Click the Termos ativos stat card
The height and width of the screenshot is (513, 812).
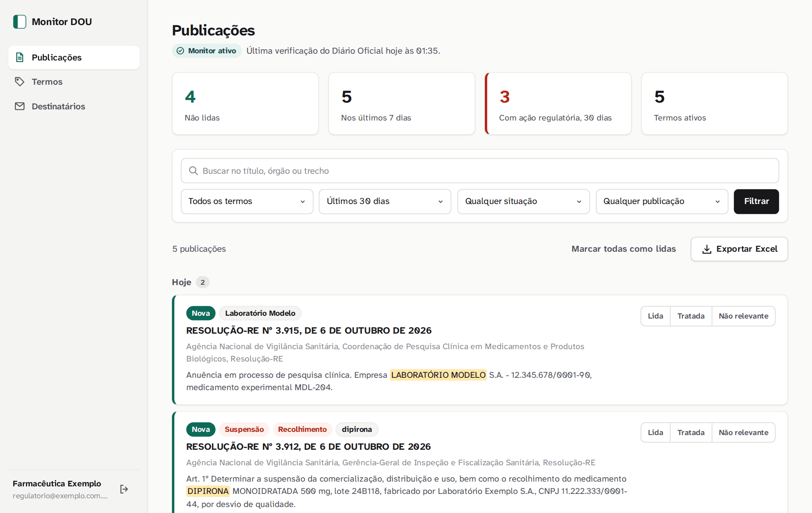point(714,103)
